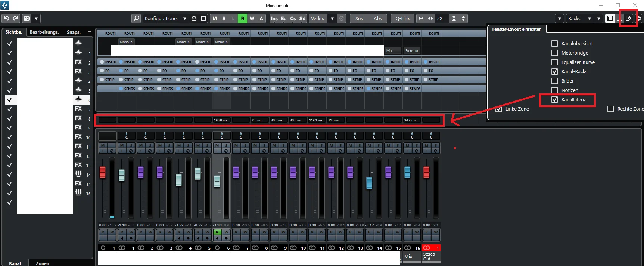644x266 pixels.
Task: Switch to the Snaps. tab
Action: 74,32
